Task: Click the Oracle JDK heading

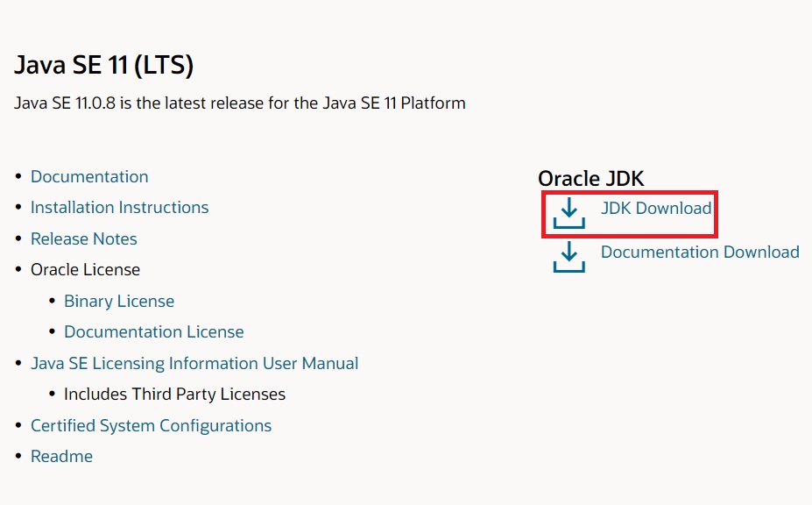Action: (x=591, y=178)
